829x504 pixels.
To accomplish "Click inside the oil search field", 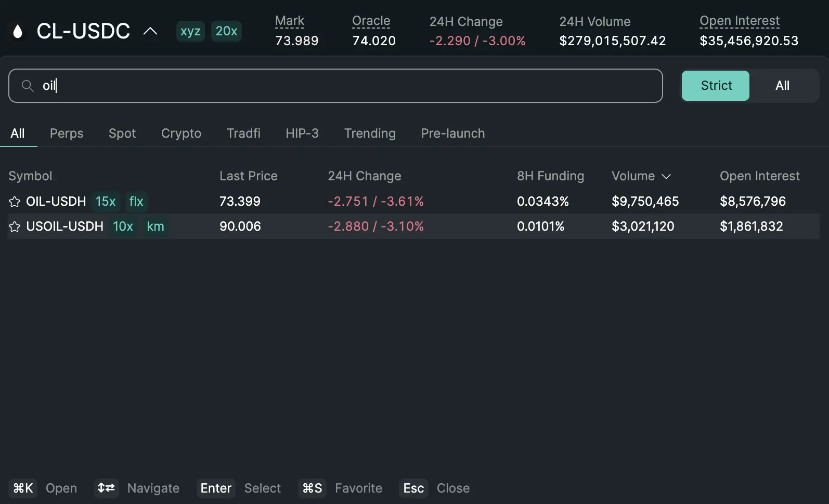I will pos(208,86).
